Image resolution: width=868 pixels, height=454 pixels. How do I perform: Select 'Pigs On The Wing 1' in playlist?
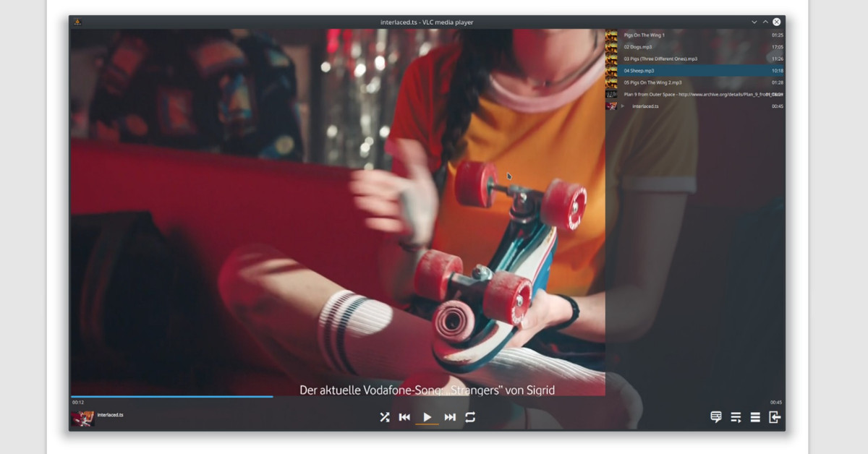point(644,35)
